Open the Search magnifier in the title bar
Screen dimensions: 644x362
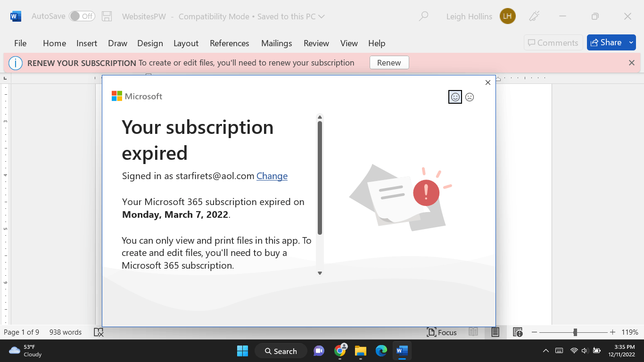click(x=423, y=16)
